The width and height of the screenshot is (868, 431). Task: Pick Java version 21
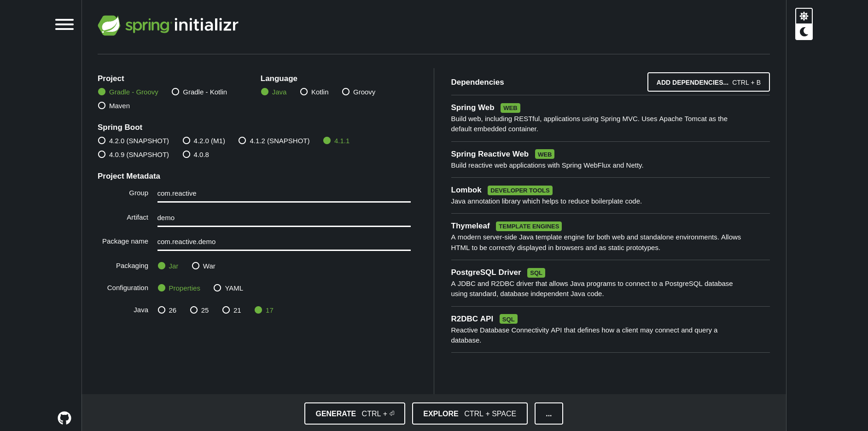pos(232,310)
